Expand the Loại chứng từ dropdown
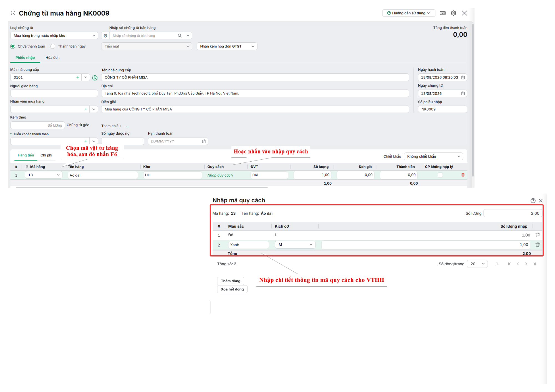 click(x=94, y=35)
